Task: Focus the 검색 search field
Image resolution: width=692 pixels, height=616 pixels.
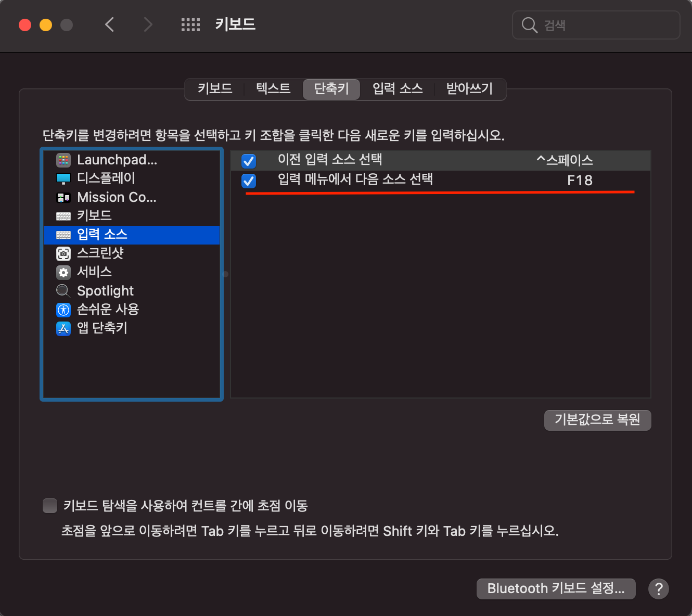Action: point(596,25)
